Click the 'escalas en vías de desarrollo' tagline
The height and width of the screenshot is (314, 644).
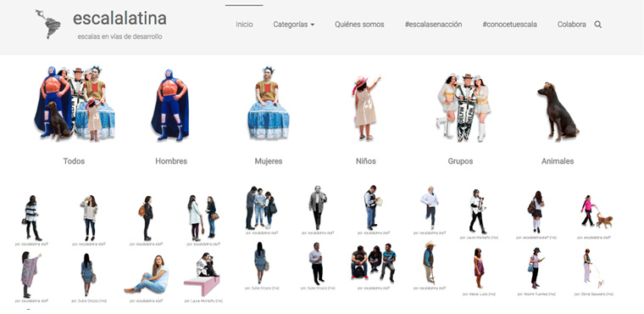coord(119,36)
